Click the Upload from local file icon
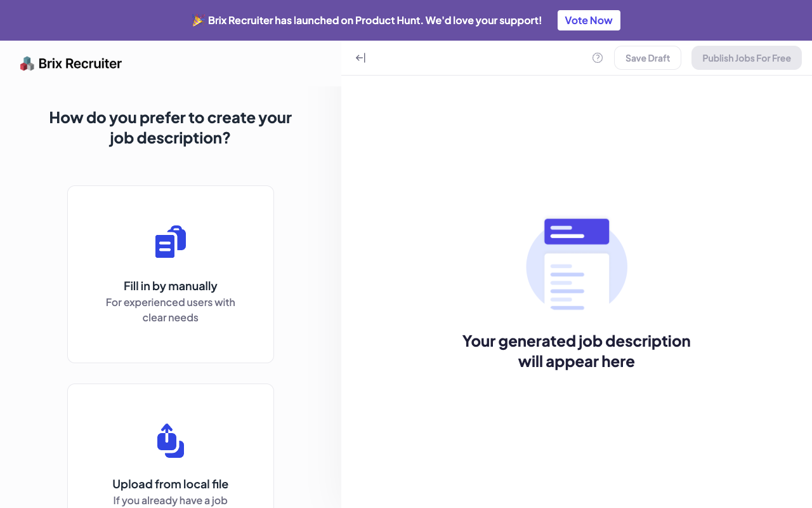The height and width of the screenshot is (508, 812). [x=171, y=441]
